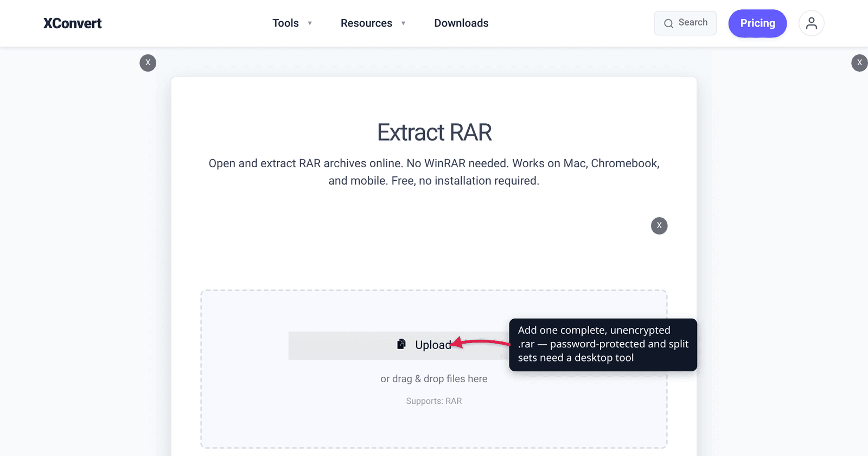Select 'or drag & drop files here' text
This screenshot has height=456, width=868.
434,379
